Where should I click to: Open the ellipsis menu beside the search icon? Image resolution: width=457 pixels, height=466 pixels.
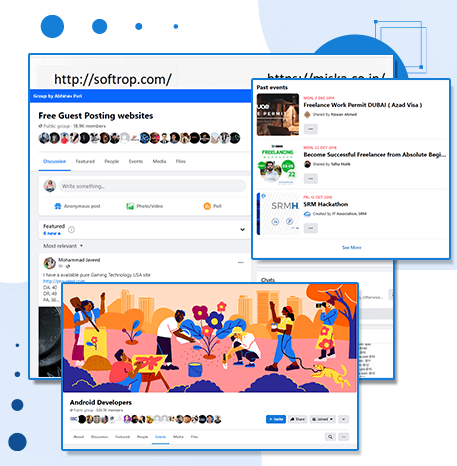pos(344,437)
